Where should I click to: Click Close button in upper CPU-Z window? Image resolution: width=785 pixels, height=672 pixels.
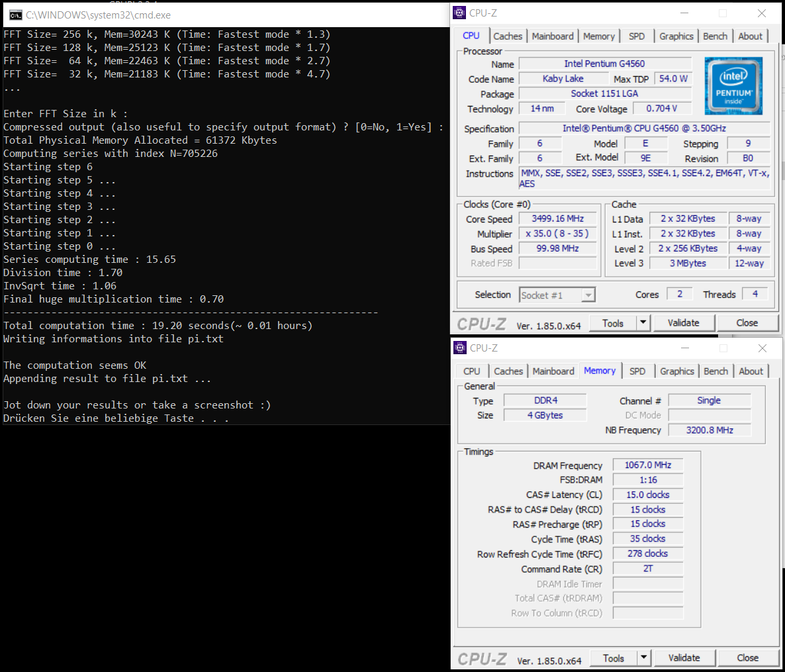(x=747, y=323)
